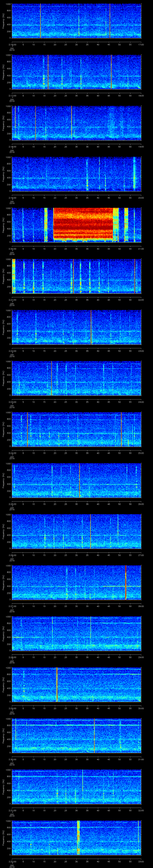Select the 'Frequency (Hz)' axis label of the 2:32:00 spectrogram
Viewport: 153px width, 868px height.
coord(3,838)
